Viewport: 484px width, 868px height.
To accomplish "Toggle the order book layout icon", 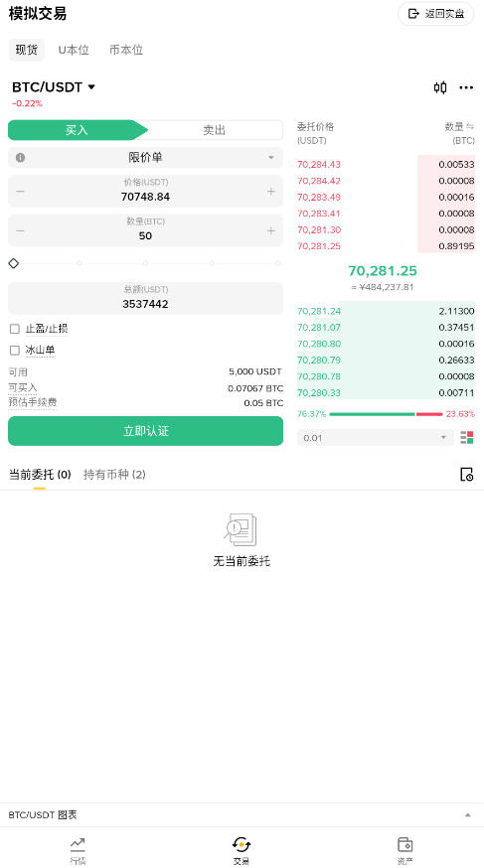I will [467, 438].
